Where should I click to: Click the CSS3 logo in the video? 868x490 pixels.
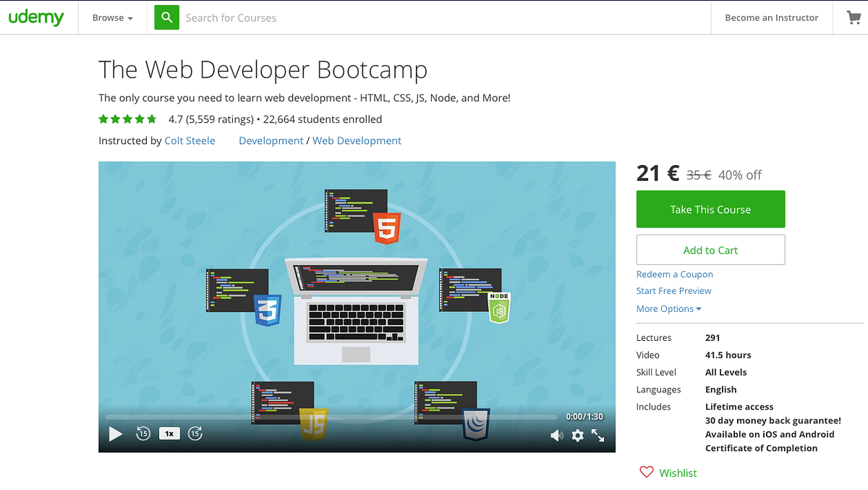[x=268, y=310]
